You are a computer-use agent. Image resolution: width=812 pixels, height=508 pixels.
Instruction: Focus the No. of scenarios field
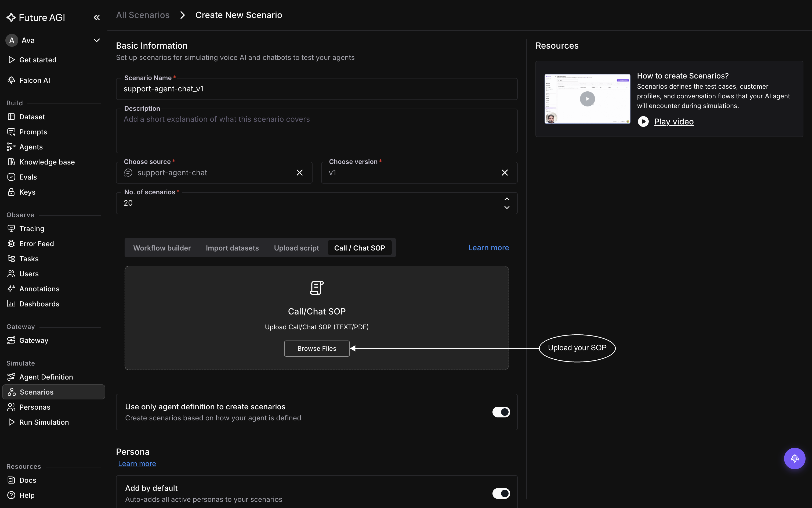[x=317, y=203]
